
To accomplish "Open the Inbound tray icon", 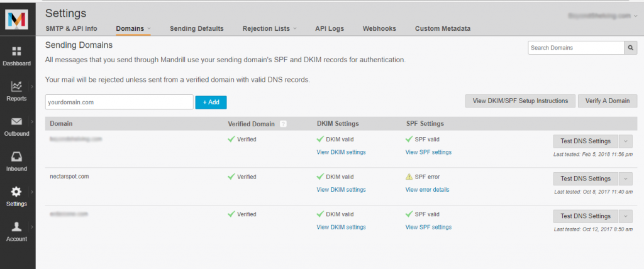I will (17, 157).
